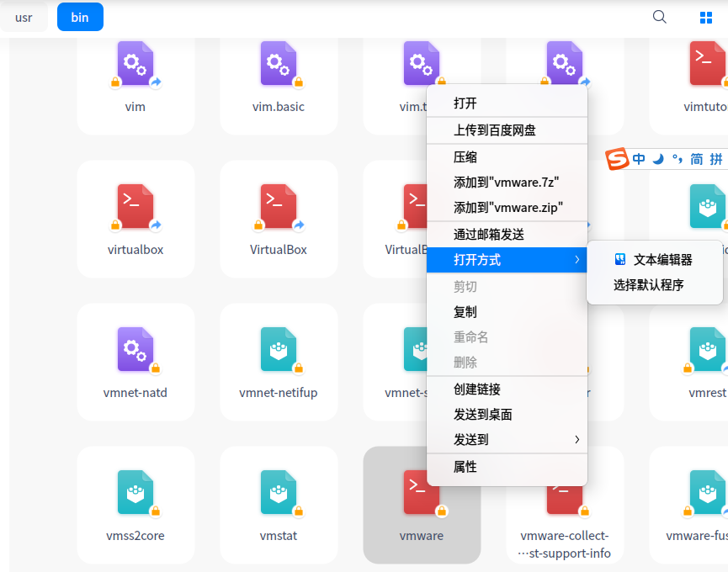Click the vmnet-natd file name
This screenshot has width=728, height=572.
(136, 393)
